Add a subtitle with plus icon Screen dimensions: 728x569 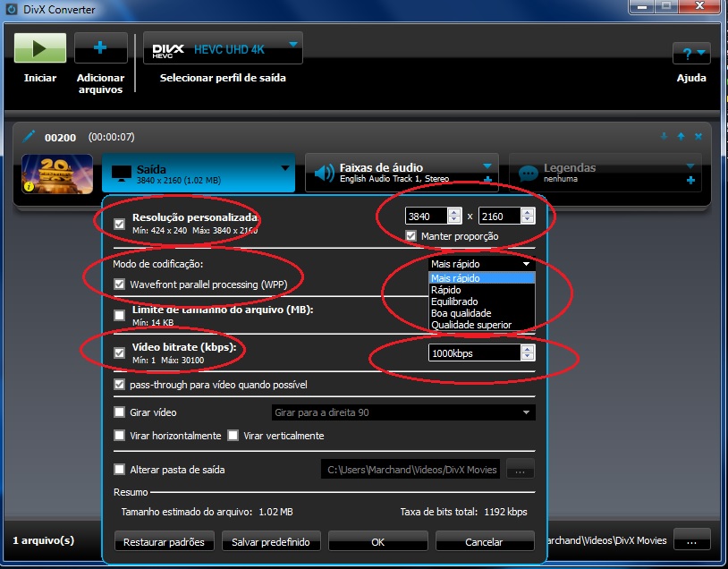(690, 180)
